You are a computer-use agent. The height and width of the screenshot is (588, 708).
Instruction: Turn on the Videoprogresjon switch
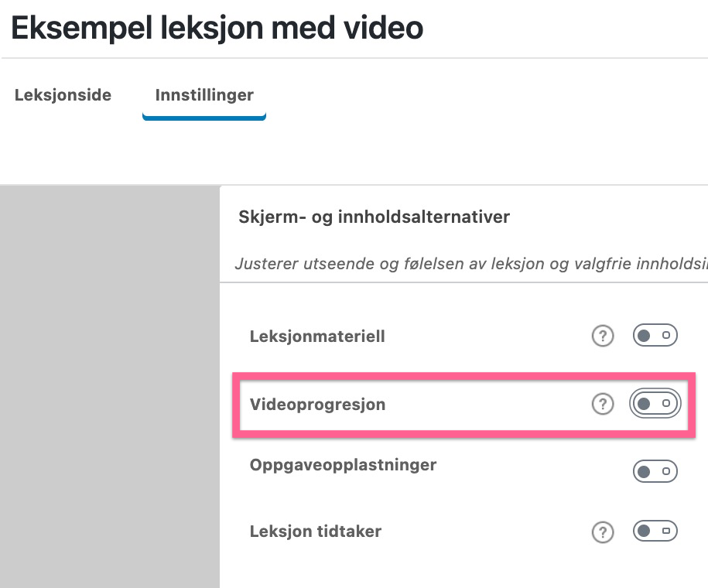[655, 404]
